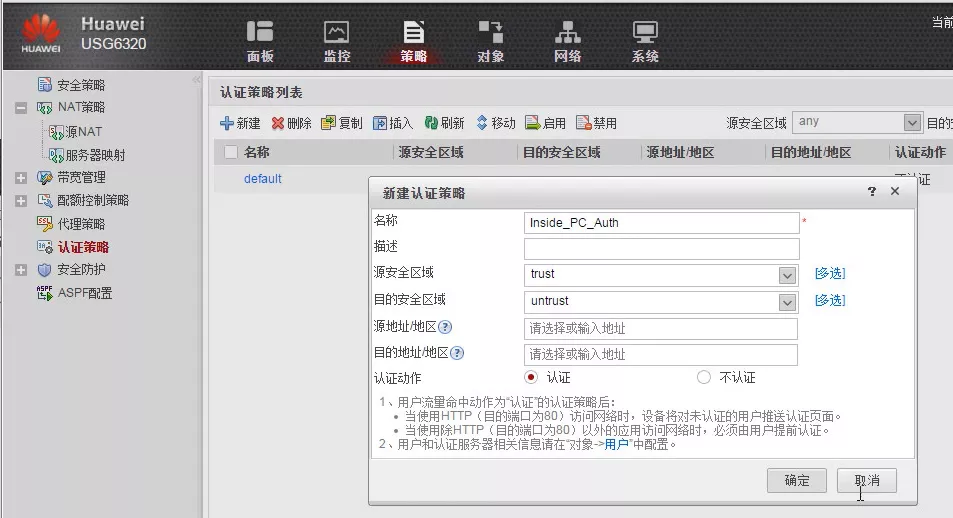The image size is (953, 518).
Task: Switch to the 对象 (Object) top tab
Action: tap(490, 42)
